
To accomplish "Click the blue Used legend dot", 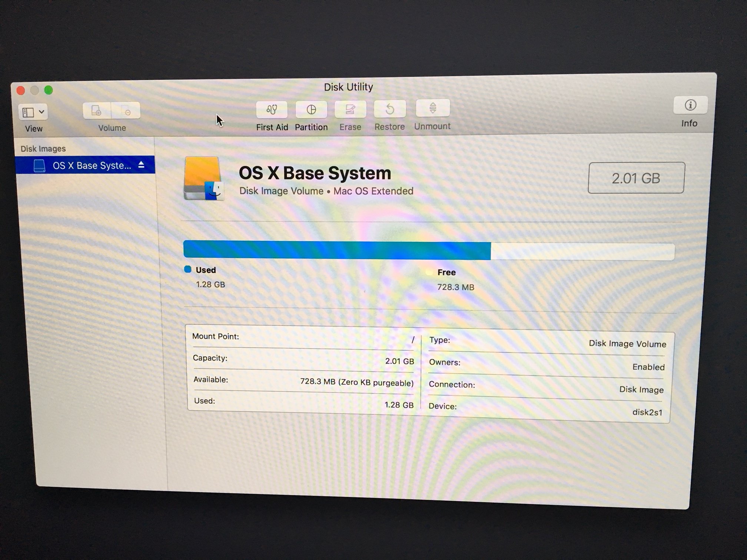I will point(188,269).
